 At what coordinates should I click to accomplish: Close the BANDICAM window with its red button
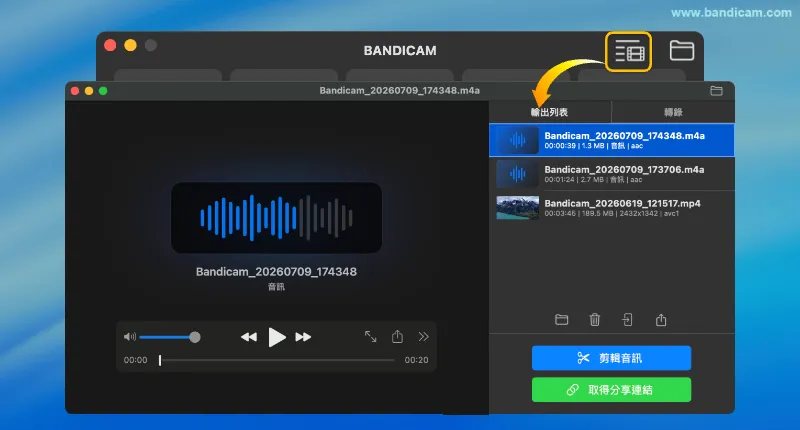coord(110,45)
